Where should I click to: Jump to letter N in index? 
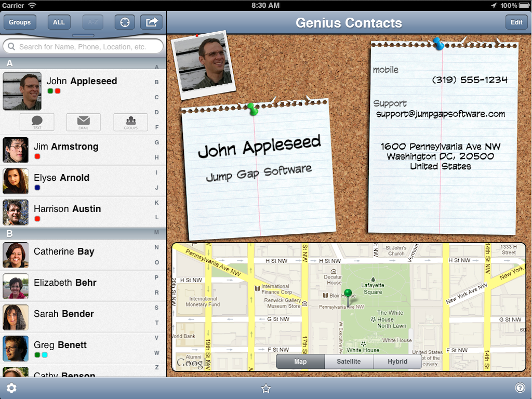click(157, 247)
